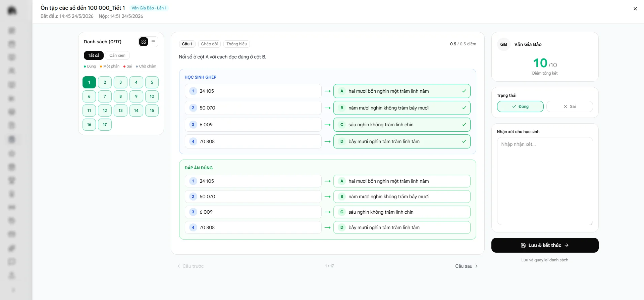Click 24 105 under ĐÁP ÁN ĐÚNG
The width and height of the screenshot is (644, 300).
pyautogui.click(x=253, y=181)
